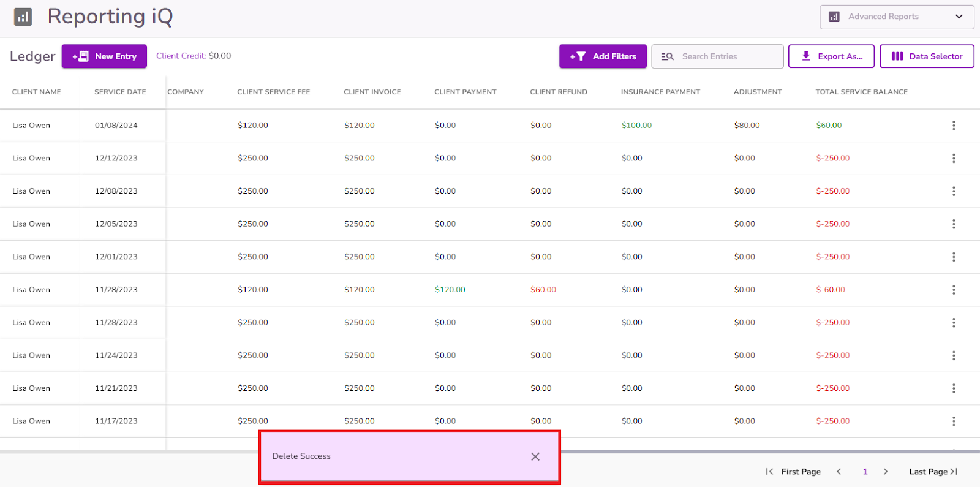The image size is (980, 487).
Task: Click the Adjustment column header
Action: pos(758,92)
